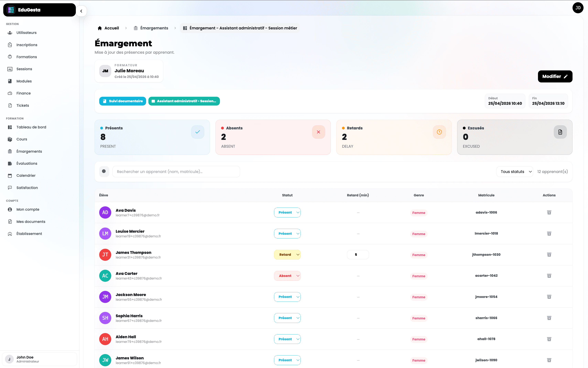Click the delete icon for Ava Davis
Image resolution: width=588 pixels, height=368 pixels.
tap(549, 212)
